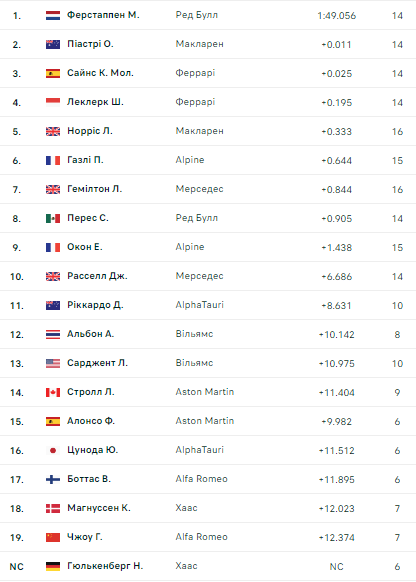This screenshot has width=416, height=582.
Task: Open driver Гемілтон Л. profile
Action: click(x=94, y=189)
